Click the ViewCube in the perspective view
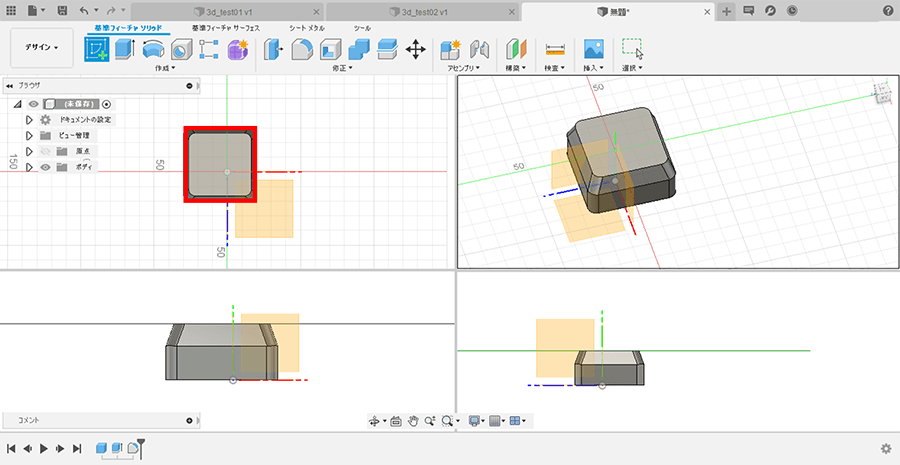Image resolution: width=900 pixels, height=465 pixels. [882, 95]
